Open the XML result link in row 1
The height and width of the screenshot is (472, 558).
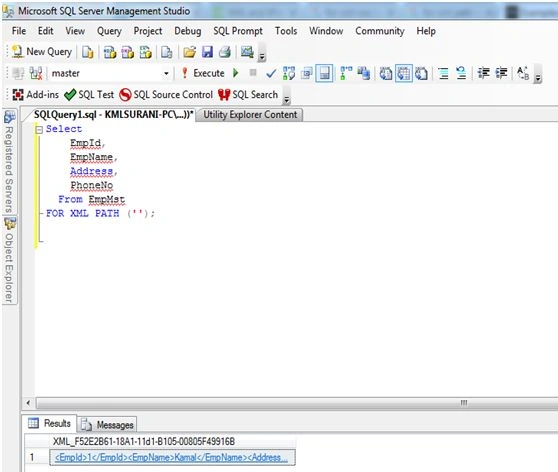172,457
